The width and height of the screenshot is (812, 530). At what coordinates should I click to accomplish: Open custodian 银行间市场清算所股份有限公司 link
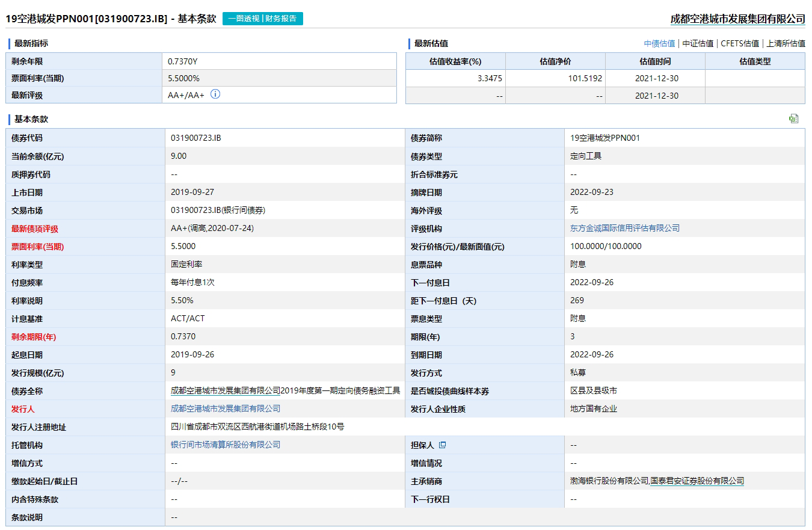[226, 445]
